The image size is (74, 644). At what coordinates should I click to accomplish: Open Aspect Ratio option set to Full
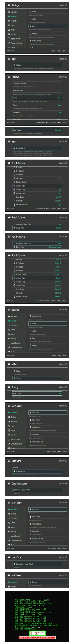coord(37,393)
